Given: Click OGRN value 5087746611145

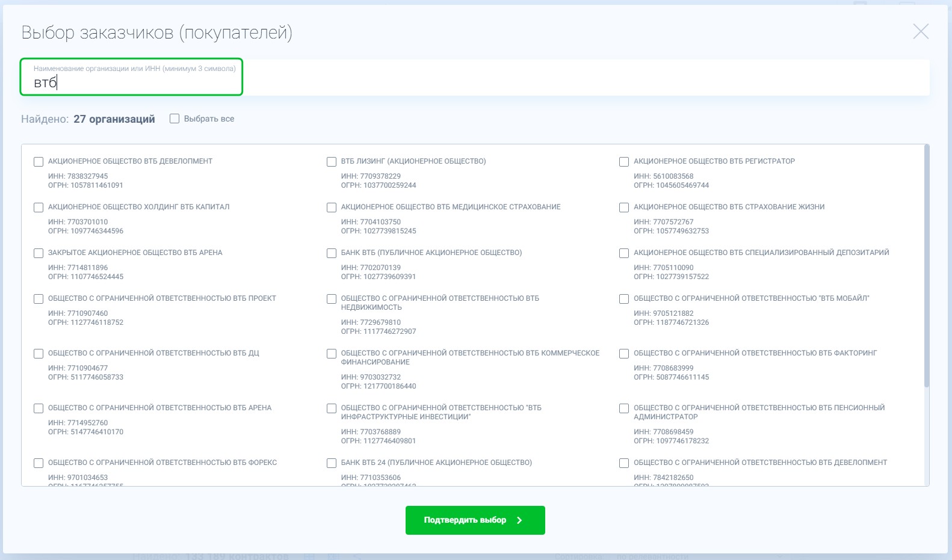Looking at the screenshot, I should 682,377.
